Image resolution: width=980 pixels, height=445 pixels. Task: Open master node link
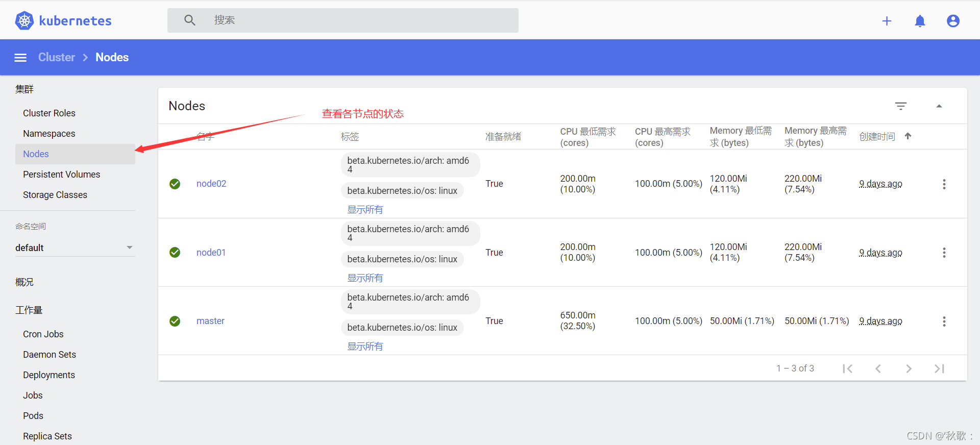210,321
